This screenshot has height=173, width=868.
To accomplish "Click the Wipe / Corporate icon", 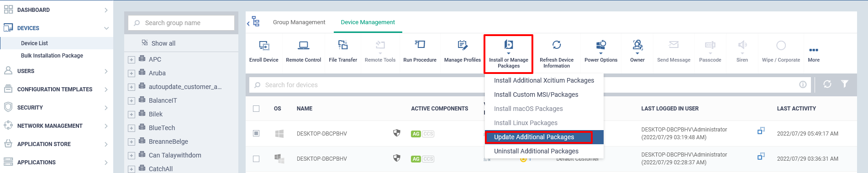I will point(781,45).
